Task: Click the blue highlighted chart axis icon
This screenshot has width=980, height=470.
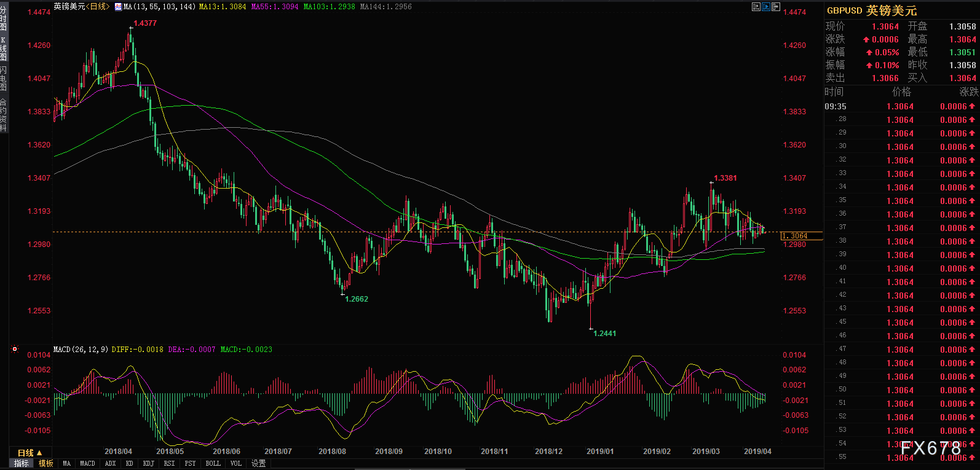Action: (x=766, y=7)
